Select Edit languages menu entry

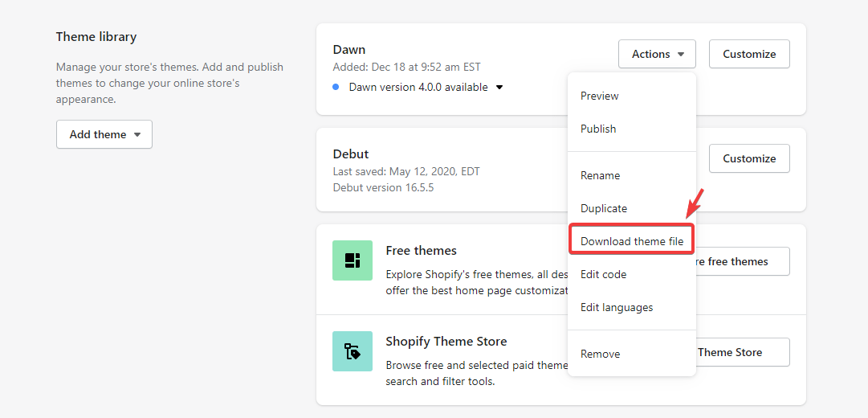click(617, 307)
